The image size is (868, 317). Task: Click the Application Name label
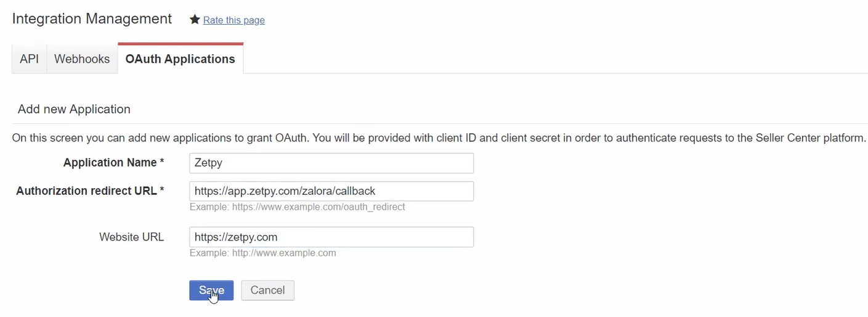point(110,163)
